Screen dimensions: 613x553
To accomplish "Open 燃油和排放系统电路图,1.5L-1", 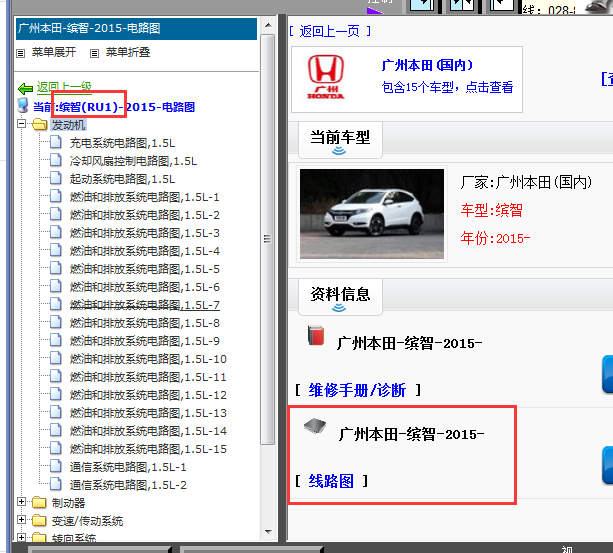I will (145, 197).
